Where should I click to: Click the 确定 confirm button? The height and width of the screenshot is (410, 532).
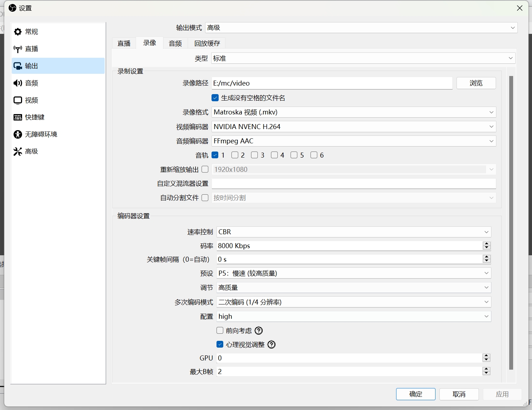click(416, 394)
